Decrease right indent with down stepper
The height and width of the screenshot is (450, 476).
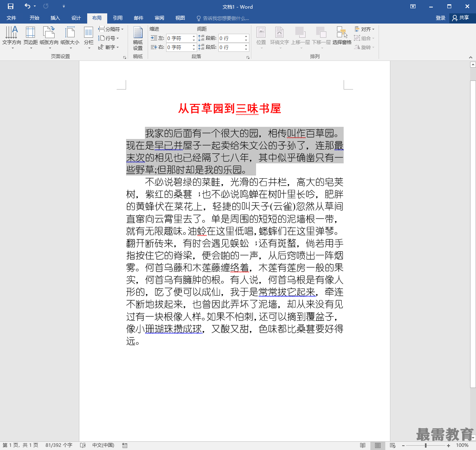(x=194, y=49)
